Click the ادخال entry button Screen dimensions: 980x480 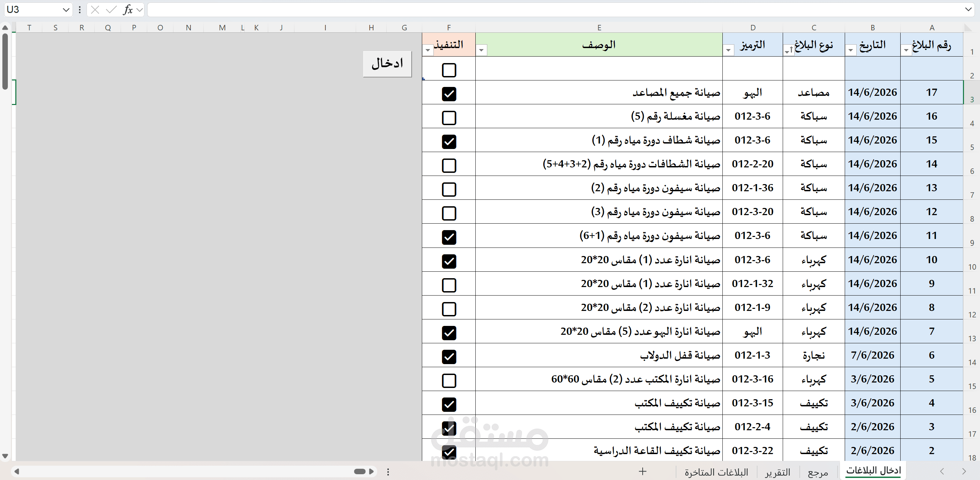(387, 64)
